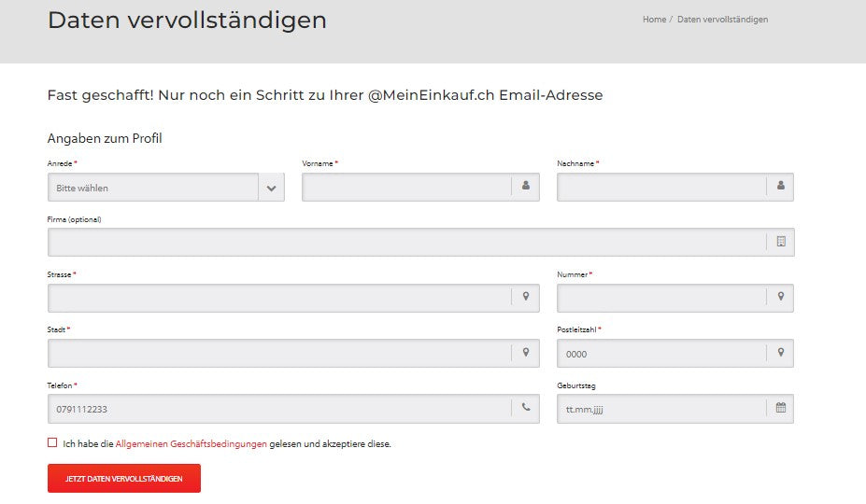This screenshot has height=504, width=866.
Task: Focus the Vorname input field
Action: 406,188
